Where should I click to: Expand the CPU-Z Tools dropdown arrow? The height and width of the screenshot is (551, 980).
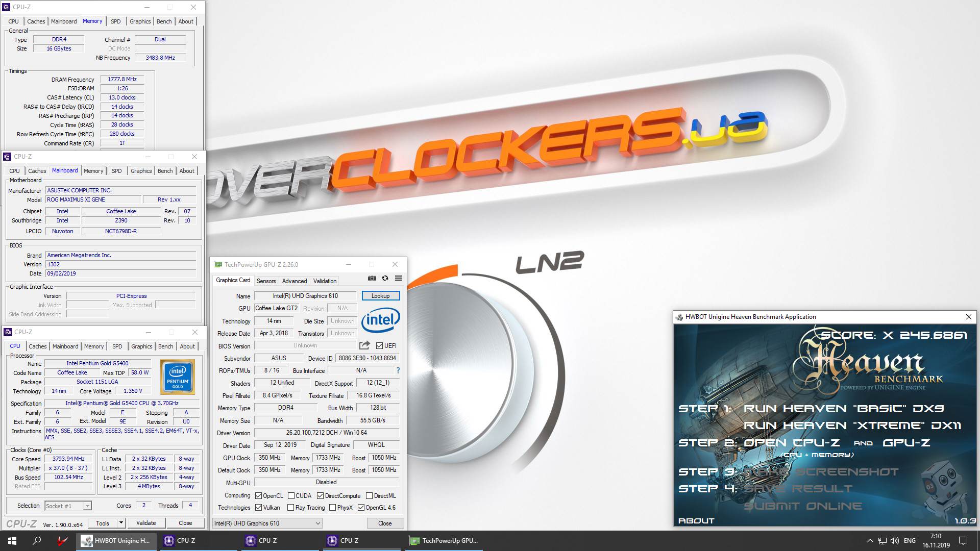(x=121, y=523)
